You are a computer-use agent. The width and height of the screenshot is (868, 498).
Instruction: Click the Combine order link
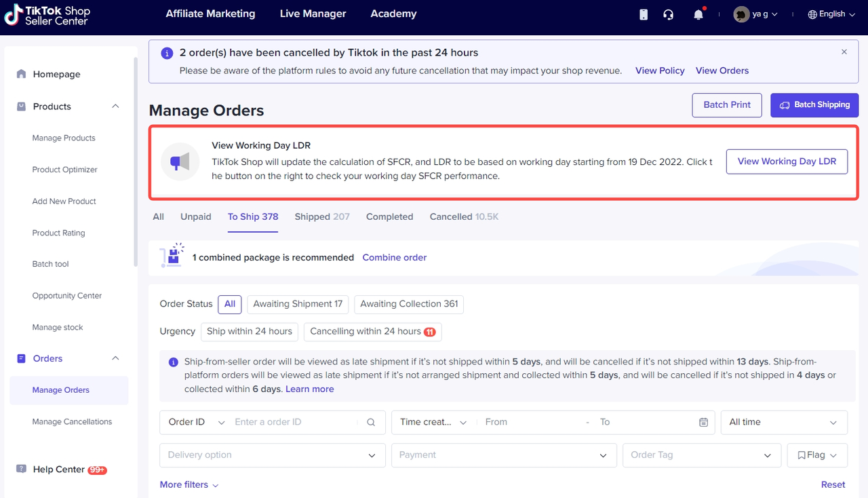point(395,258)
